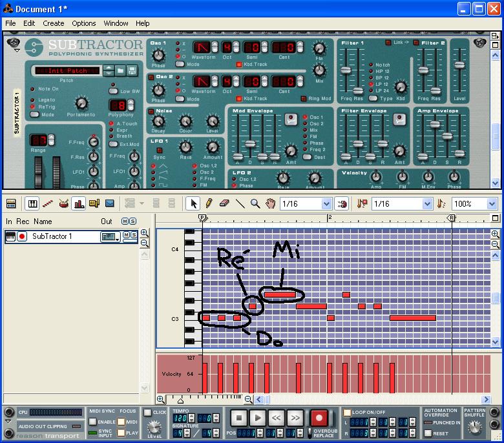Show the Controller lane
Screen dimensions: 504x443
coord(110,203)
